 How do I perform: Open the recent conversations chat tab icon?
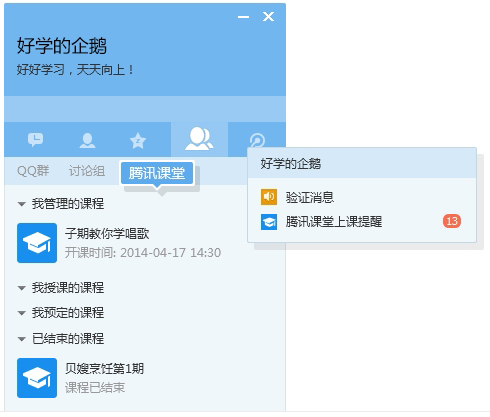point(35,140)
